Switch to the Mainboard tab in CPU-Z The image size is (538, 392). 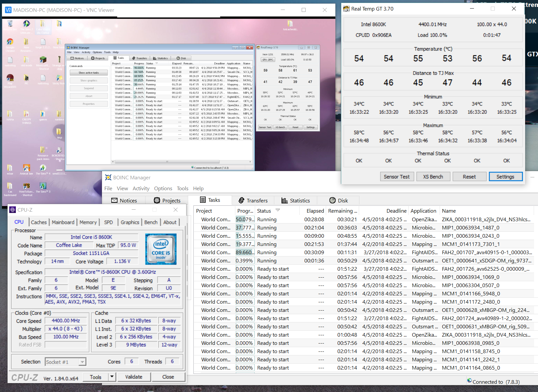pos(63,222)
